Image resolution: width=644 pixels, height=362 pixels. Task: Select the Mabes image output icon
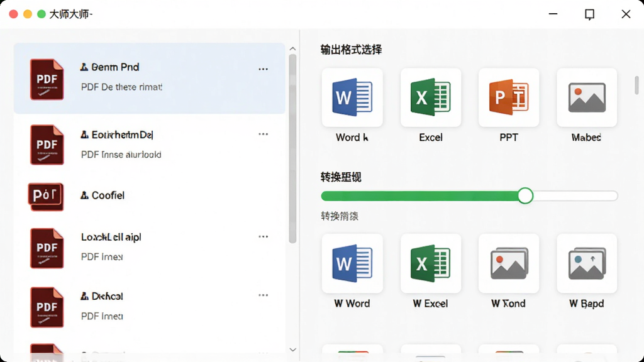pos(587,97)
